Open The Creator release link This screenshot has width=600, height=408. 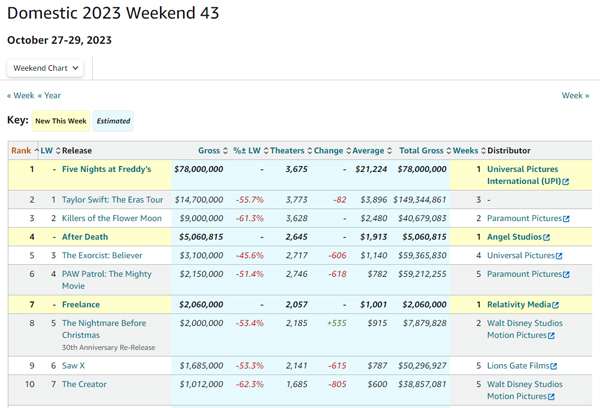coord(84,384)
